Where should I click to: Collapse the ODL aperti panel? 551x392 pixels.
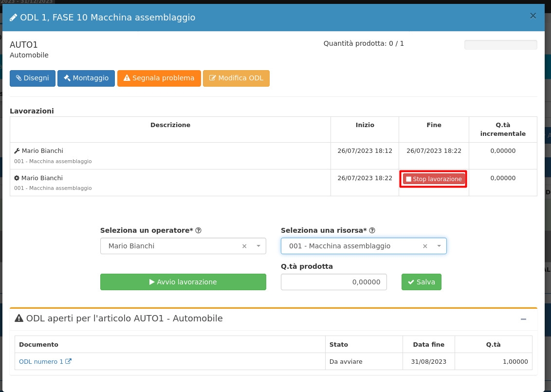(523, 319)
